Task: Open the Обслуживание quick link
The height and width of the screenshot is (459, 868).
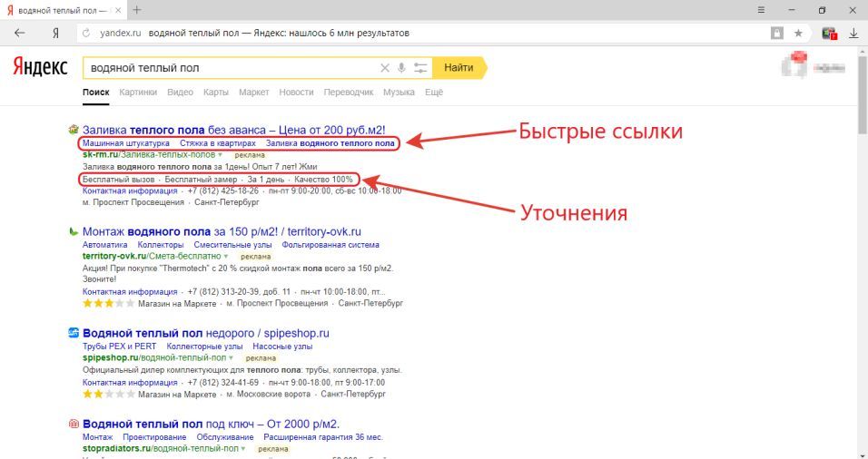Action: point(225,437)
